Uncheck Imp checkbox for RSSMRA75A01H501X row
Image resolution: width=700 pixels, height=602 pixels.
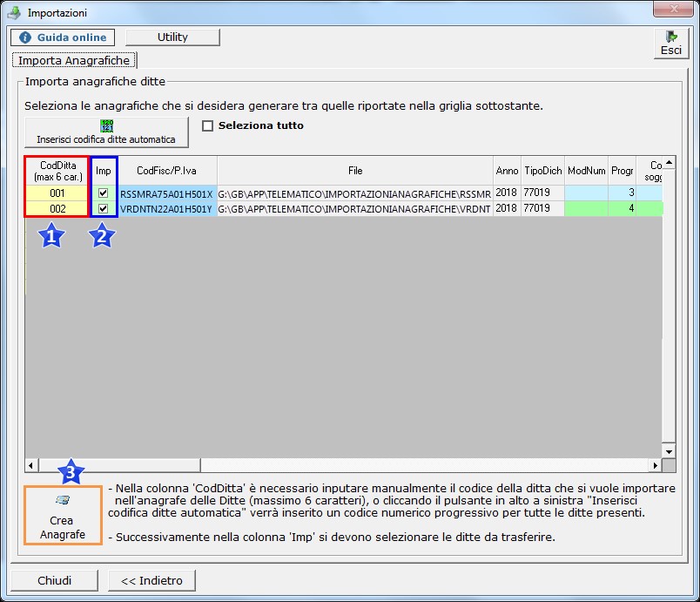103,193
